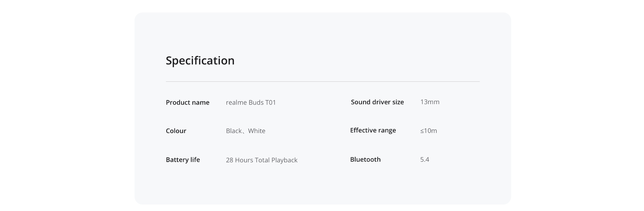
Task: Click the word "Playback" in battery value
Action: [x=284, y=160]
